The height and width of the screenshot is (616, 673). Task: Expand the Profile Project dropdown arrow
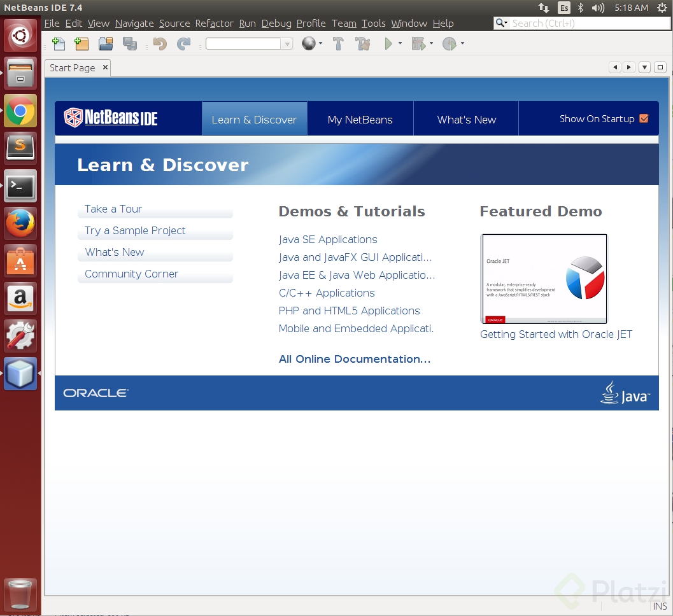(462, 43)
